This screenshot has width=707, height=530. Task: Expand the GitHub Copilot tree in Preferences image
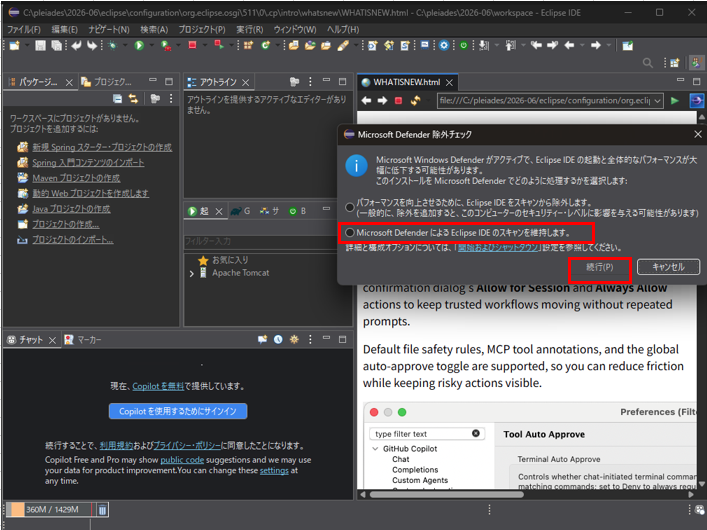[x=375, y=449]
